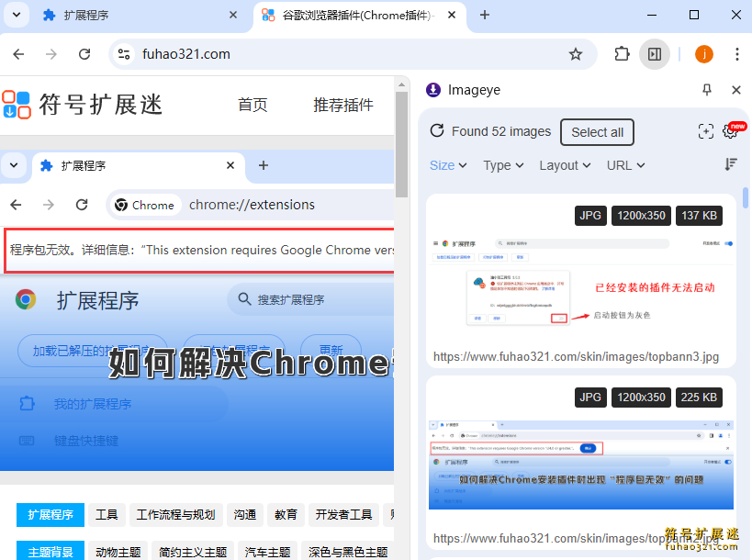Open 推荐插件 in site navigation
Viewport: 752px width, 560px height.
coord(342,105)
